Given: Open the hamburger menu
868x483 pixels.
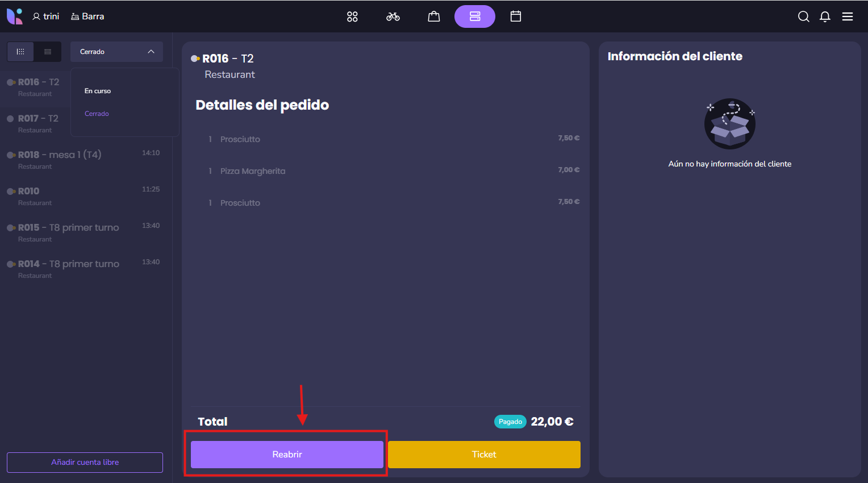Looking at the screenshot, I should [848, 16].
